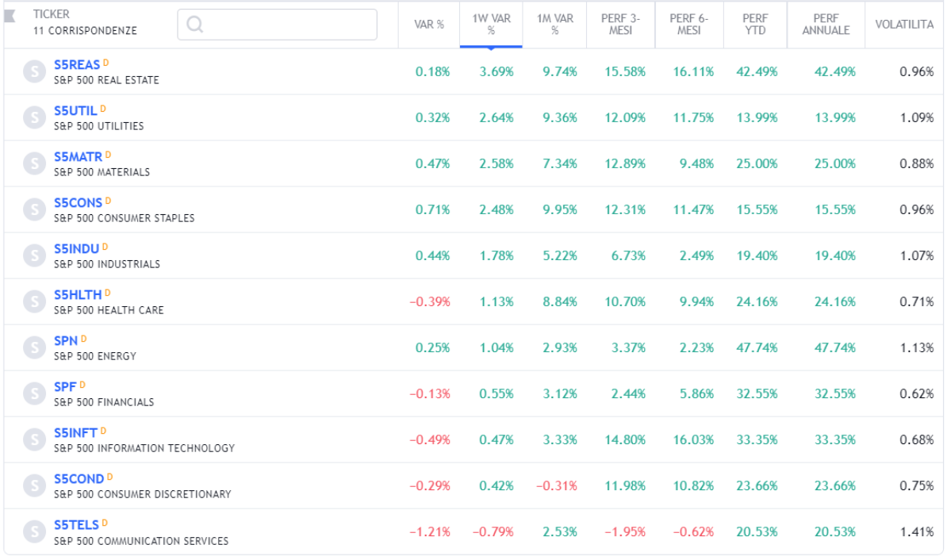Sort by the VAR % column header
The image size is (947, 560).
pos(429,25)
